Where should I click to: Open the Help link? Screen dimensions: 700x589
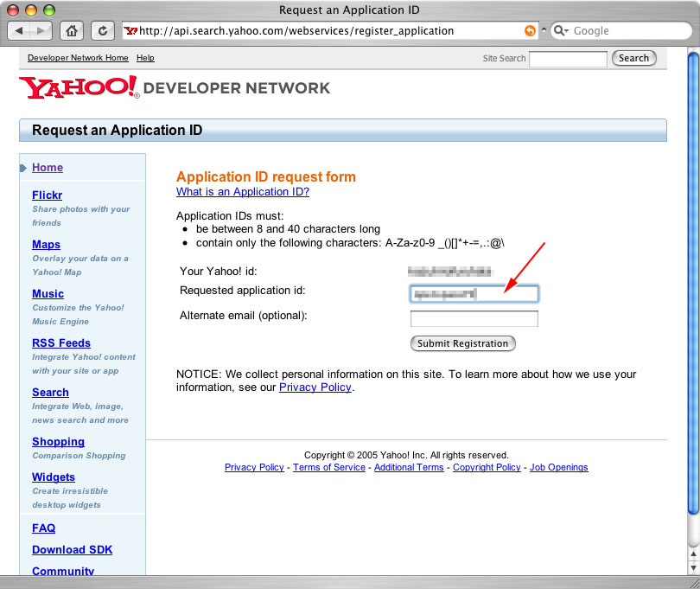[145, 58]
